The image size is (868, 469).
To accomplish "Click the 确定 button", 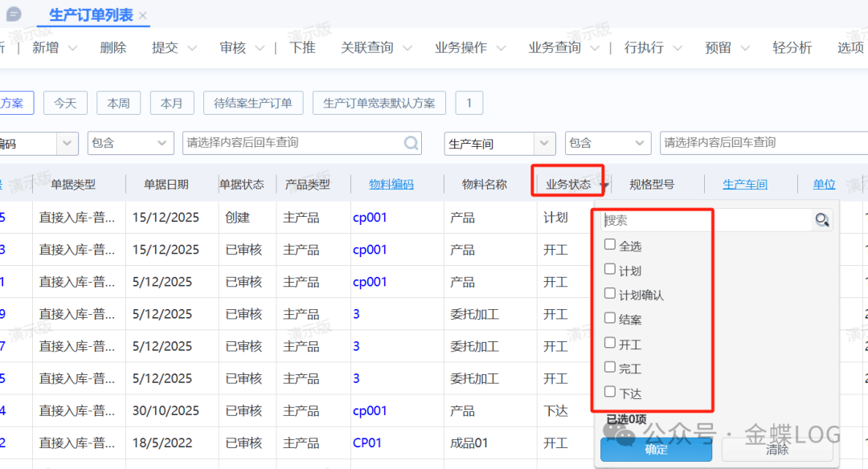I will click(656, 449).
